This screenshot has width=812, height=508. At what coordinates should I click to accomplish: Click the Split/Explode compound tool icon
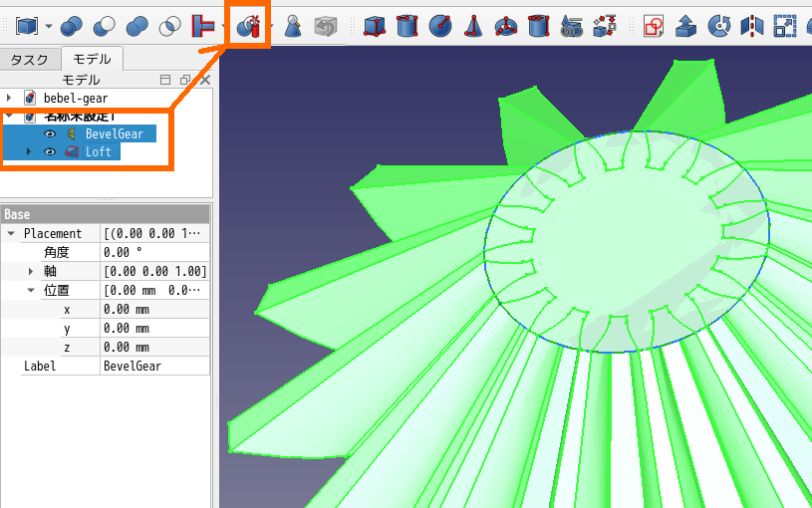249,26
